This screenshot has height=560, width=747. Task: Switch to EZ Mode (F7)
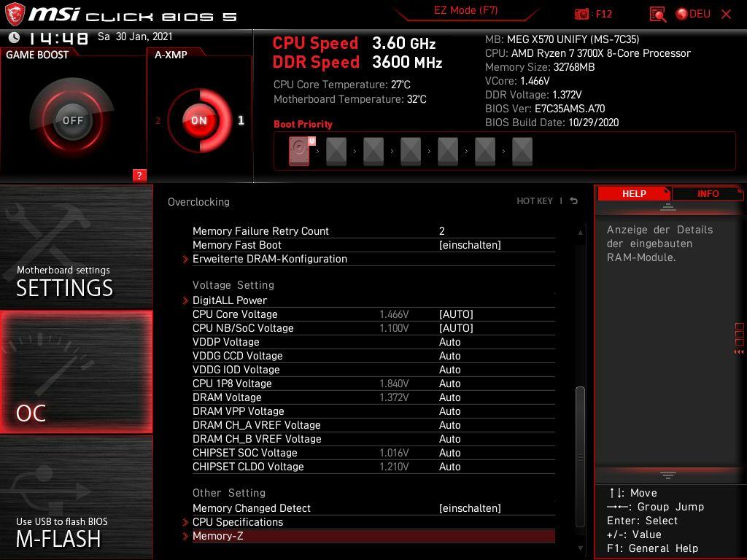click(x=465, y=10)
